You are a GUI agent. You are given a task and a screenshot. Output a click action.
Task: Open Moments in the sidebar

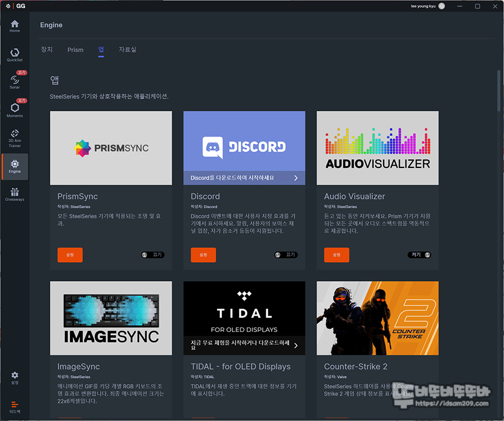15,110
